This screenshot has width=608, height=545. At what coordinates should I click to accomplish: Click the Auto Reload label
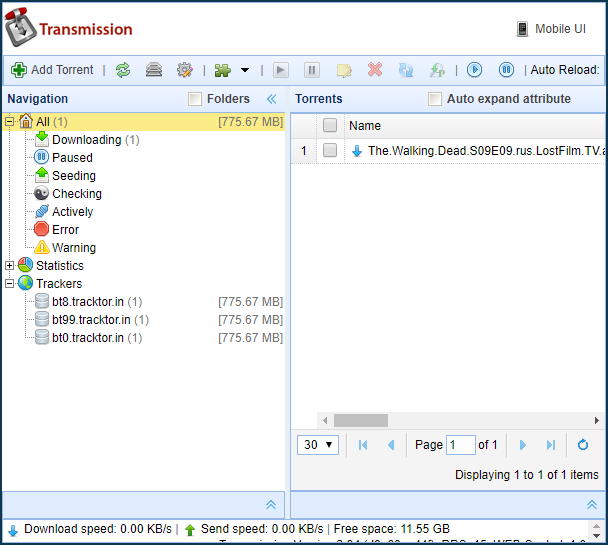coord(565,70)
